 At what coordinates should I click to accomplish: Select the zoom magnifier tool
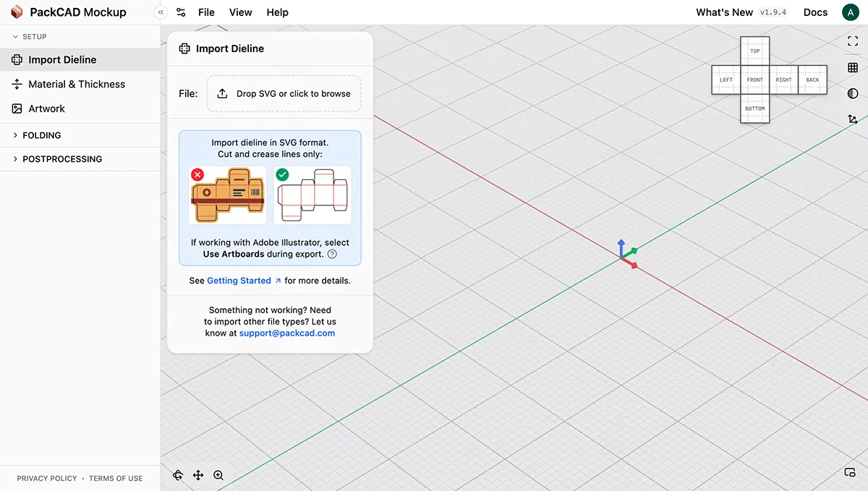[218, 475]
